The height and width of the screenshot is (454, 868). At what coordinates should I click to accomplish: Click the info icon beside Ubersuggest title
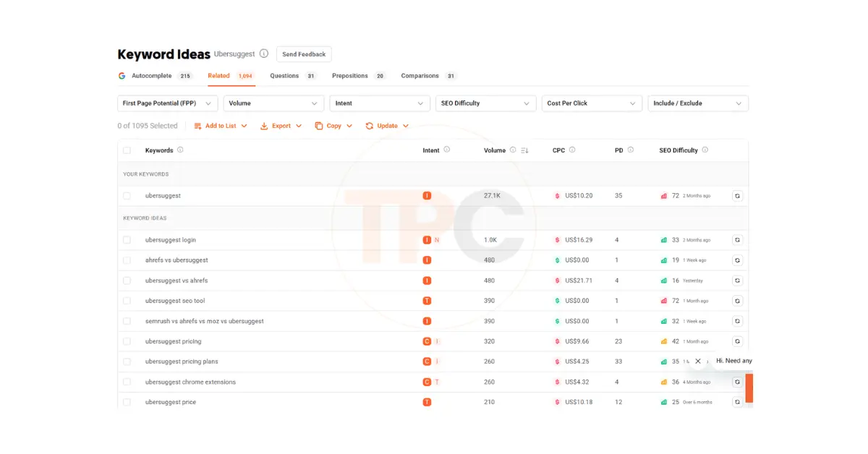click(264, 53)
